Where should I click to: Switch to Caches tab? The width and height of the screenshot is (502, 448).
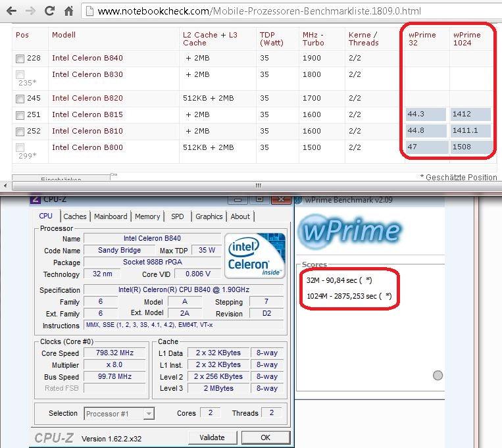pyautogui.click(x=74, y=216)
